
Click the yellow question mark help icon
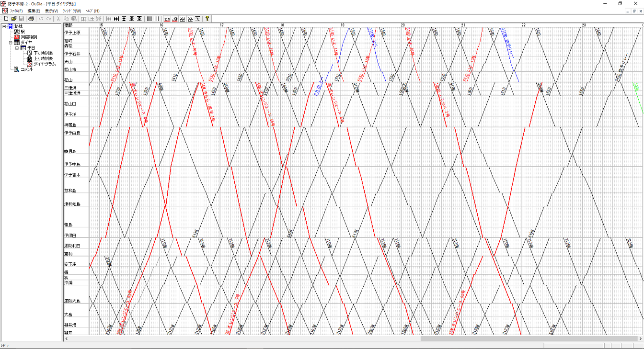[x=207, y=19]
